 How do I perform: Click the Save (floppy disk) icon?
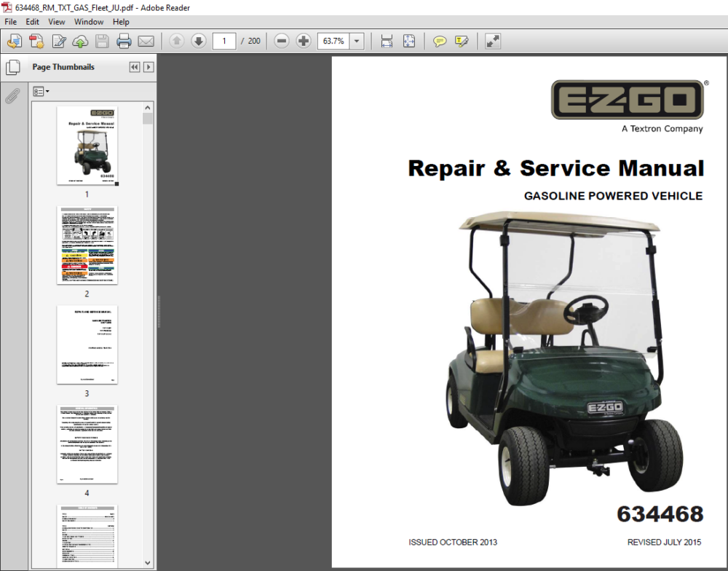(102, 42)
